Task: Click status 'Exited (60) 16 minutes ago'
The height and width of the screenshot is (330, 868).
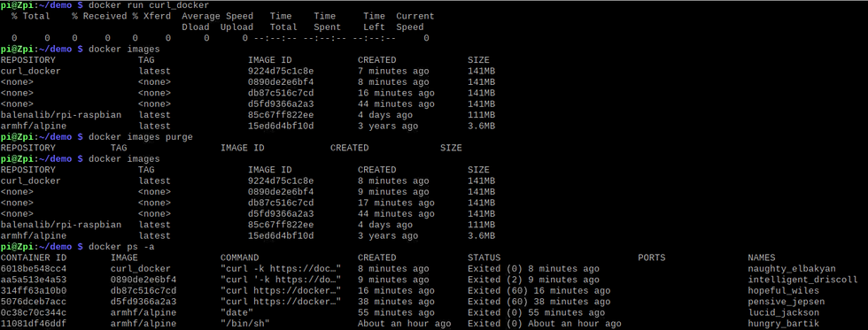Action: point(539,291)
